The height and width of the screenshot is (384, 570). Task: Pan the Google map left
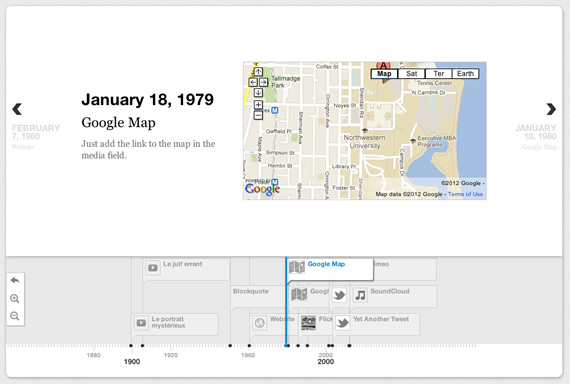[x=253, y=83]
